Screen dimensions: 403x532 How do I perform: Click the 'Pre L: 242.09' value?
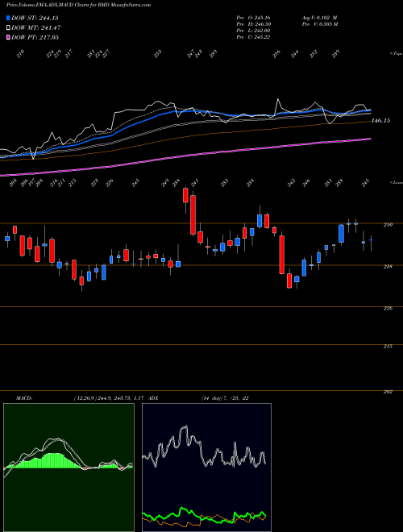253,31
